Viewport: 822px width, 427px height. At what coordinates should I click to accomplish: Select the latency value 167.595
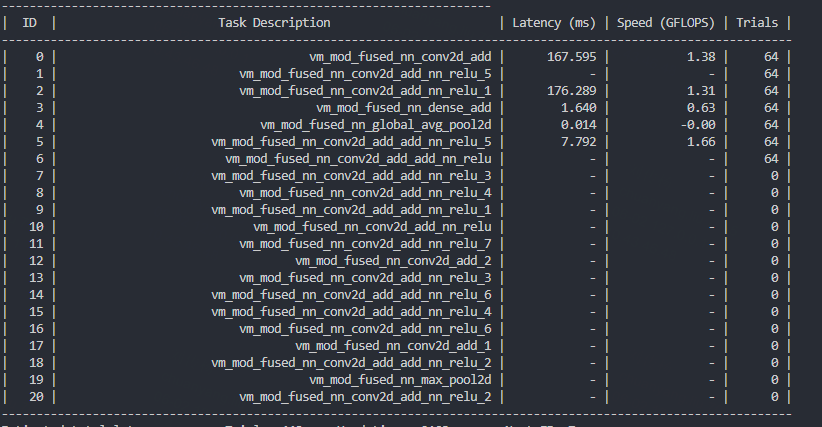(571, 57)
